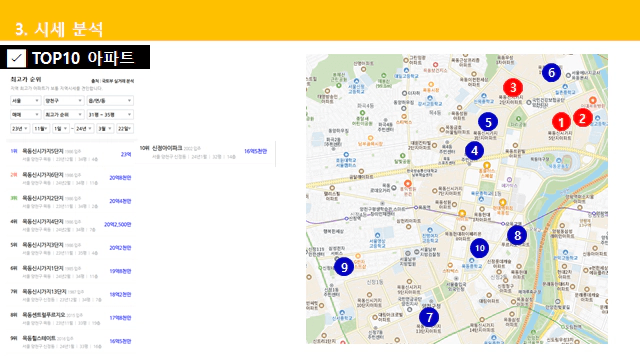This screenshot has height=360, width=640.
Task: Open the 양천구 district dropdown
Action: 64,100
